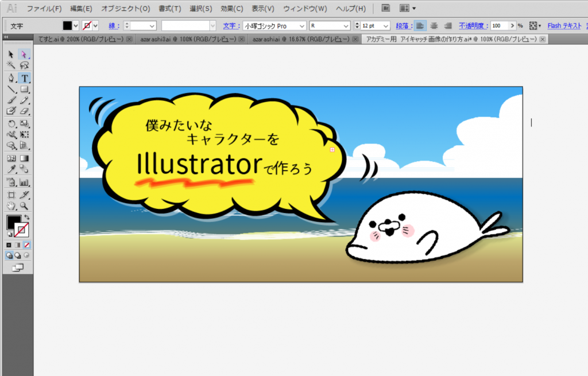Open font style dropdown showing R
The image size is (588, 376).
346,26
